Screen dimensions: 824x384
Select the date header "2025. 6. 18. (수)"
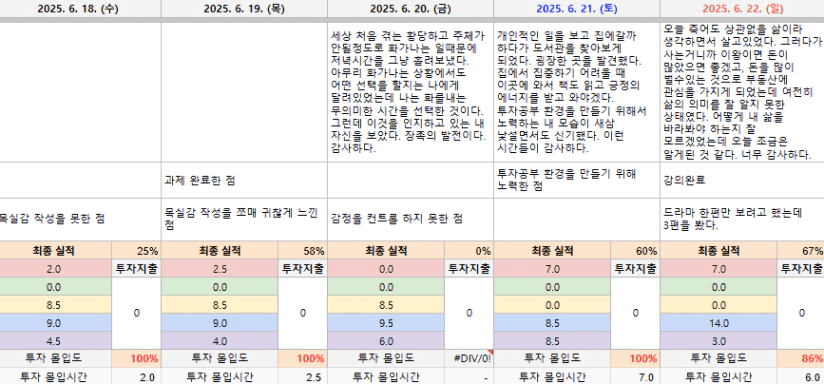[77, 8]
